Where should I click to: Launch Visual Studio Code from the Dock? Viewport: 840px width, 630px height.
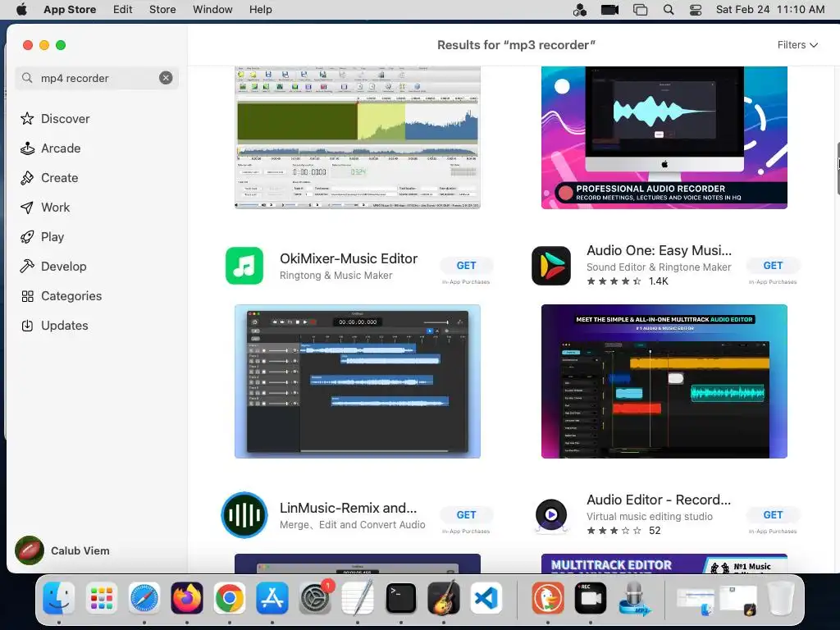[x=486, y=598]
